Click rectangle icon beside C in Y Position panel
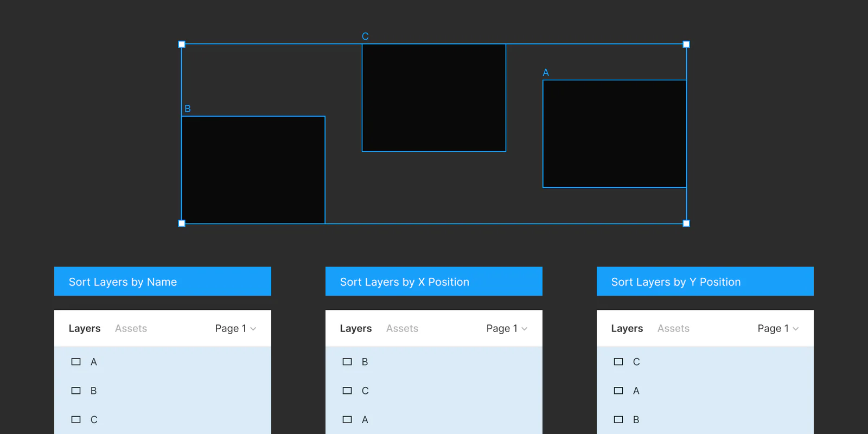This screenshot has width=868, height=434. [618, 362]
